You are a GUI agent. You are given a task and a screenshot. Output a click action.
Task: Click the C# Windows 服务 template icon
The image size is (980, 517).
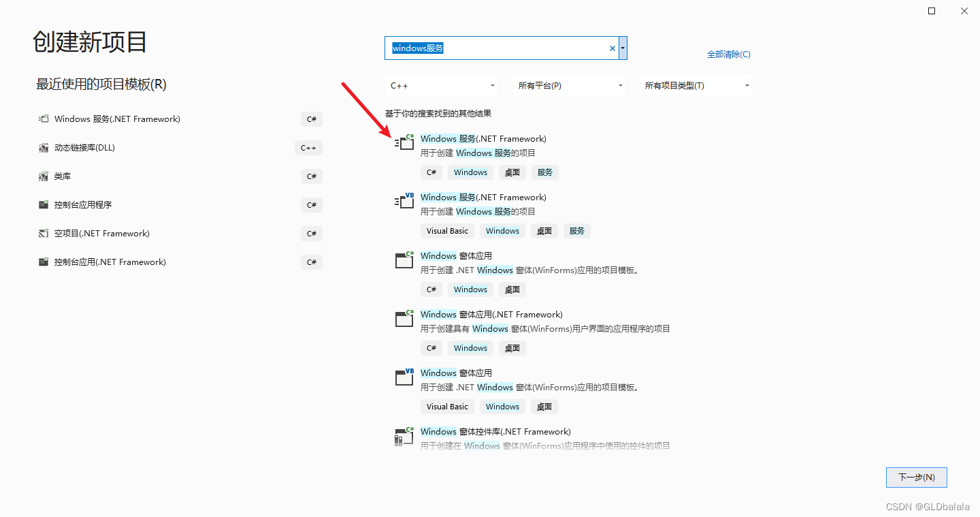(x=404, y=142)
